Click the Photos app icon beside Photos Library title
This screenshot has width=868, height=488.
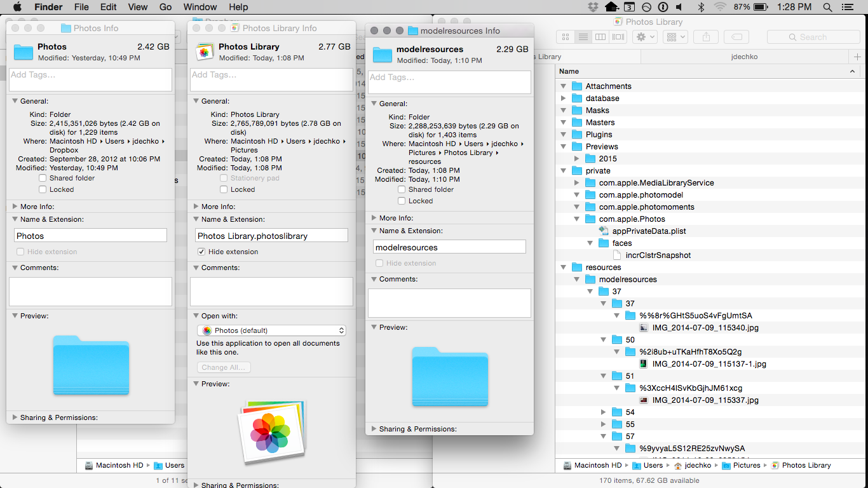(204, 51)
